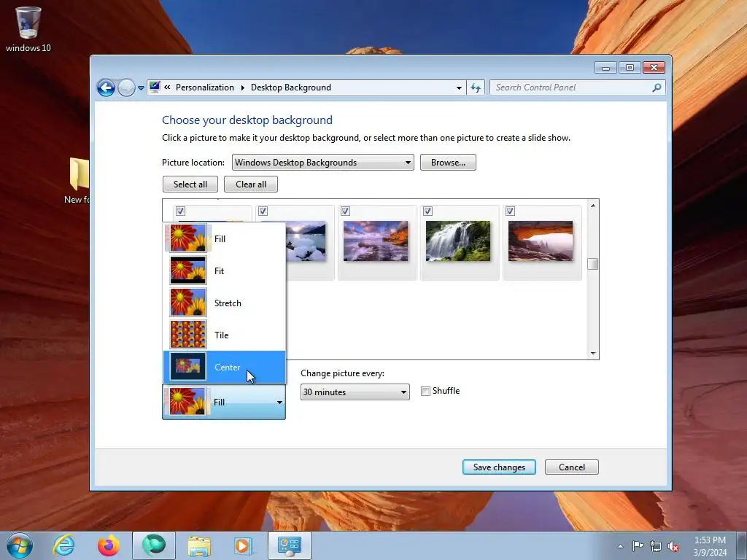Open the Windows Start orb
The height and width of the screenshot is (560, 747).
coord(20,545)
